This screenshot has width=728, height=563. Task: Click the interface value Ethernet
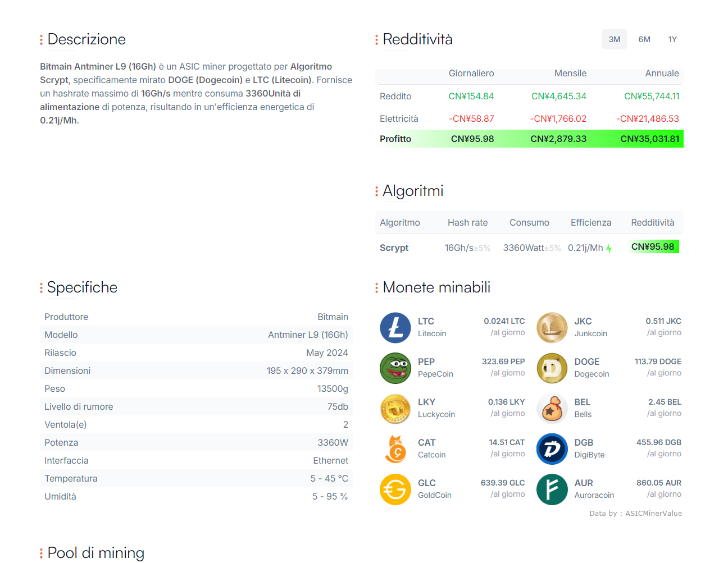click(330, 460)
